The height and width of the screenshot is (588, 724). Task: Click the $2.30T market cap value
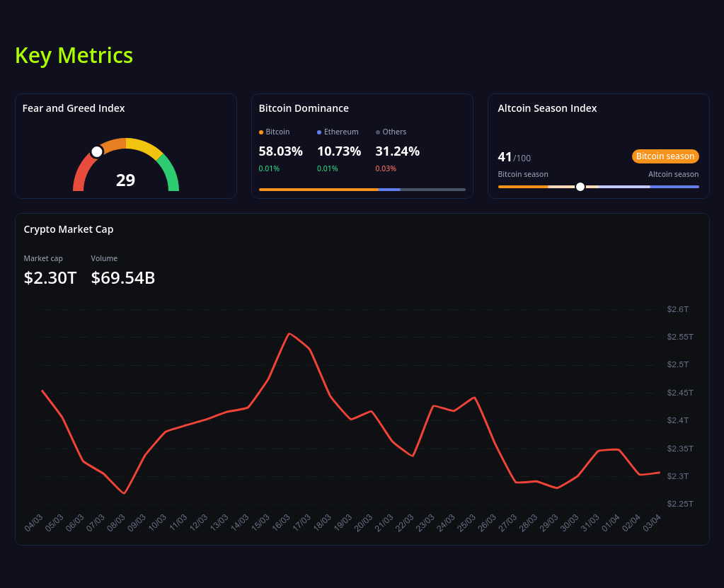pyautogui.click(x=50, y=277)
